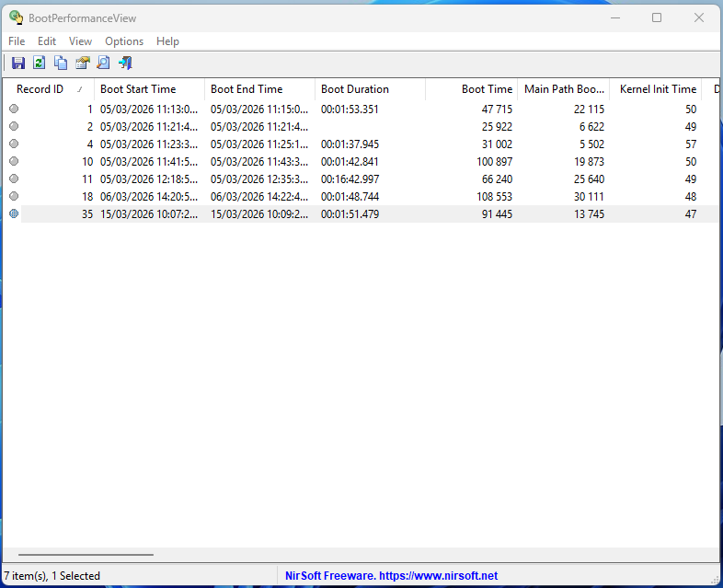Click the Refresh toolbar icon

click(x=40, y=63)
